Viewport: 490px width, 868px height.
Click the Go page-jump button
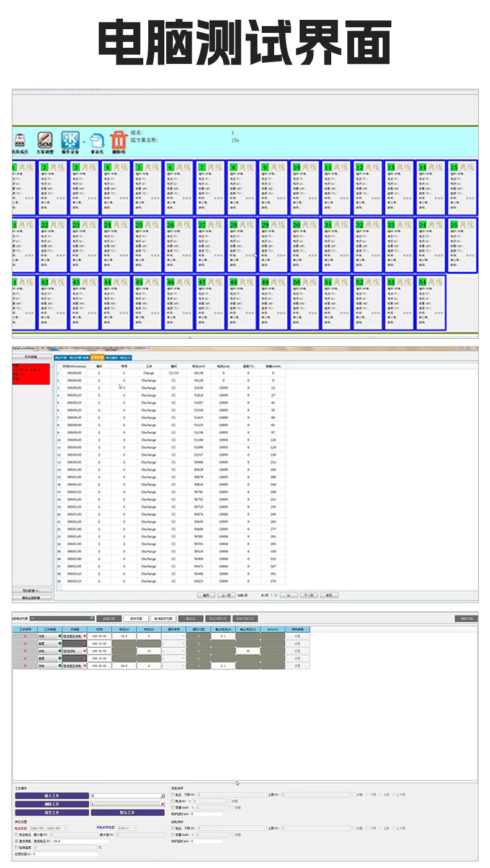pos(289,596)
